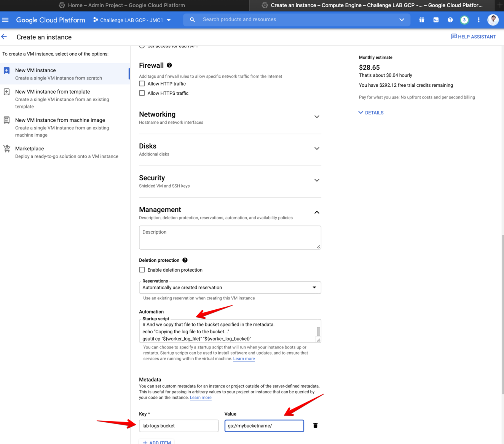The height and width of the screenshot is (444, 504).
Task: Activate Cloud Shell terminal icon
Action: click(x=436, y=20)
